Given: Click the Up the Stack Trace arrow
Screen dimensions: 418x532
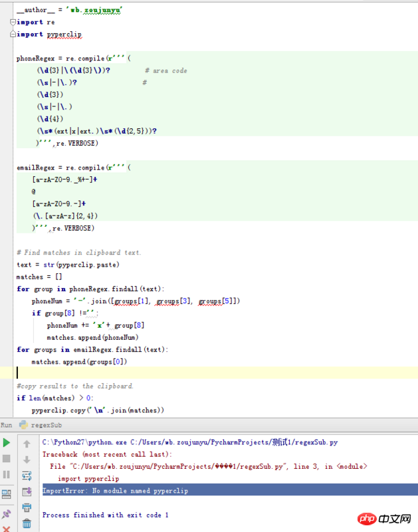Looking at the screenshot, I should pos(27,444).
